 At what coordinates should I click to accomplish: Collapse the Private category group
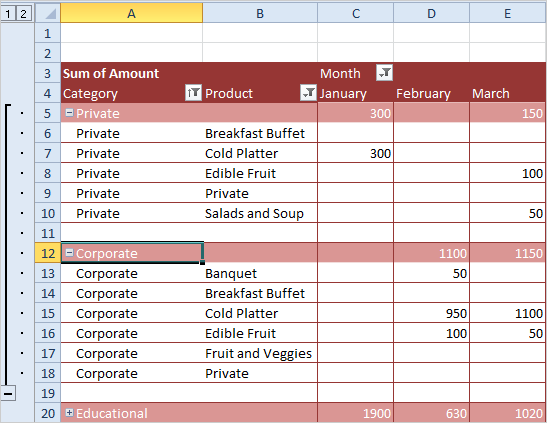[69, 113]
